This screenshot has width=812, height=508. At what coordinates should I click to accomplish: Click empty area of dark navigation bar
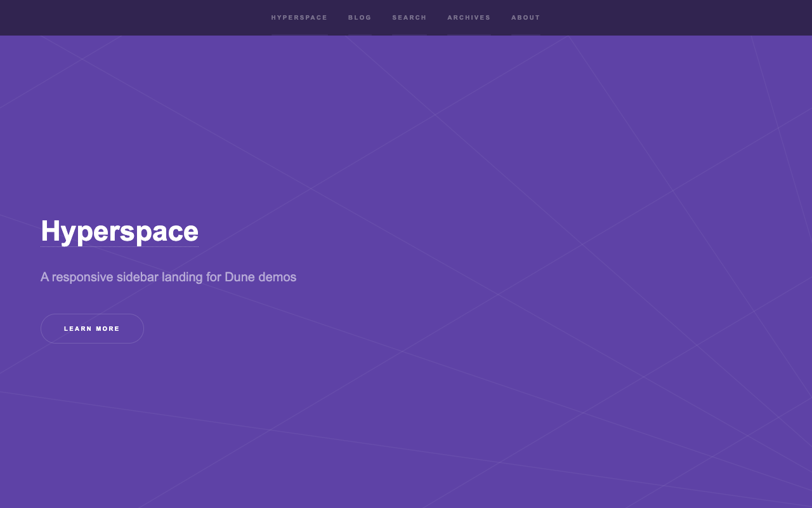pos(666,18)
